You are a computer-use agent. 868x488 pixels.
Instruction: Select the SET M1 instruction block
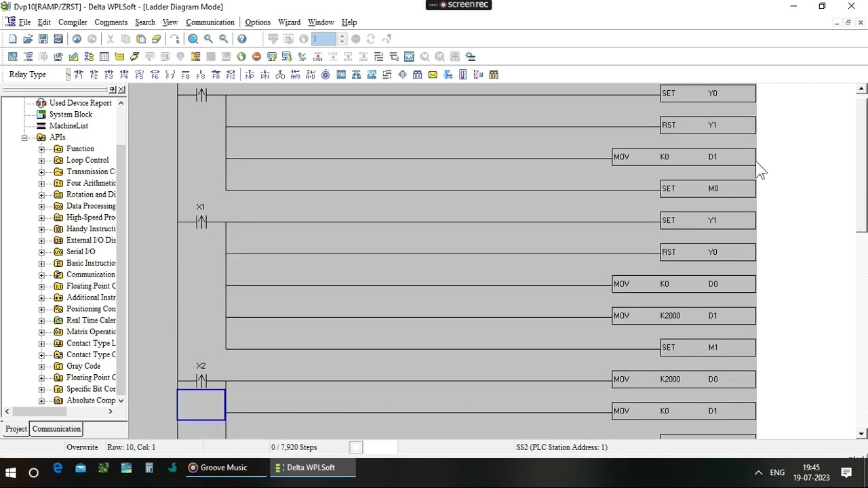[x=708, y=348]
